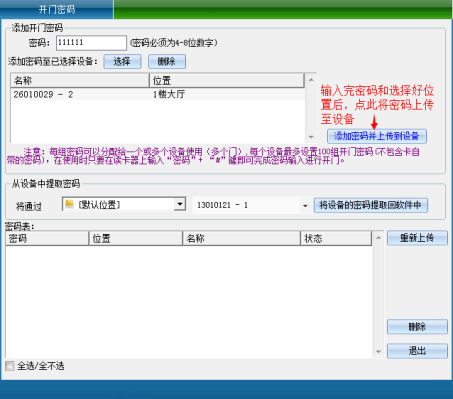Image resolution: width=453 pixels, height=399 pixels.
Task: Open the [默认位置] location dropdown
Action: pyautogui.click(x=180, y=204)
